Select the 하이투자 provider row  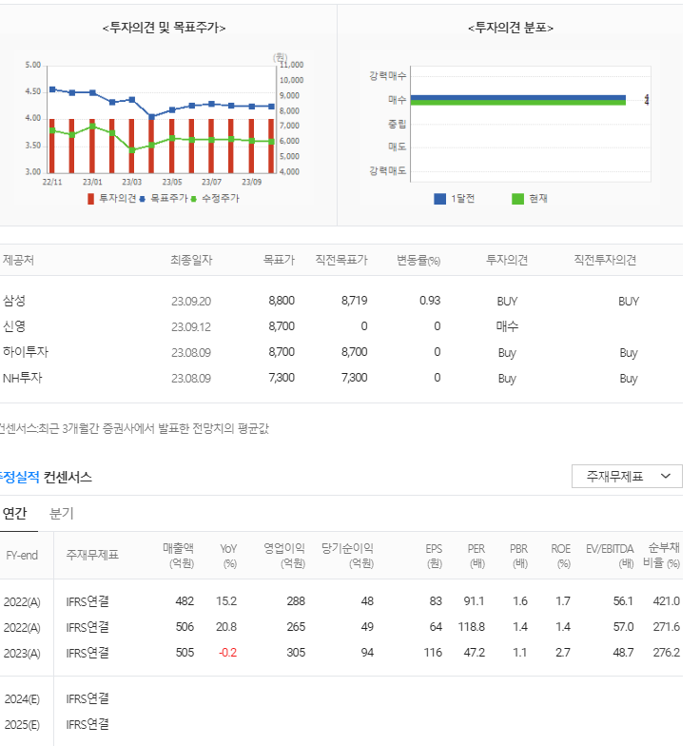[x=341, y=352]
